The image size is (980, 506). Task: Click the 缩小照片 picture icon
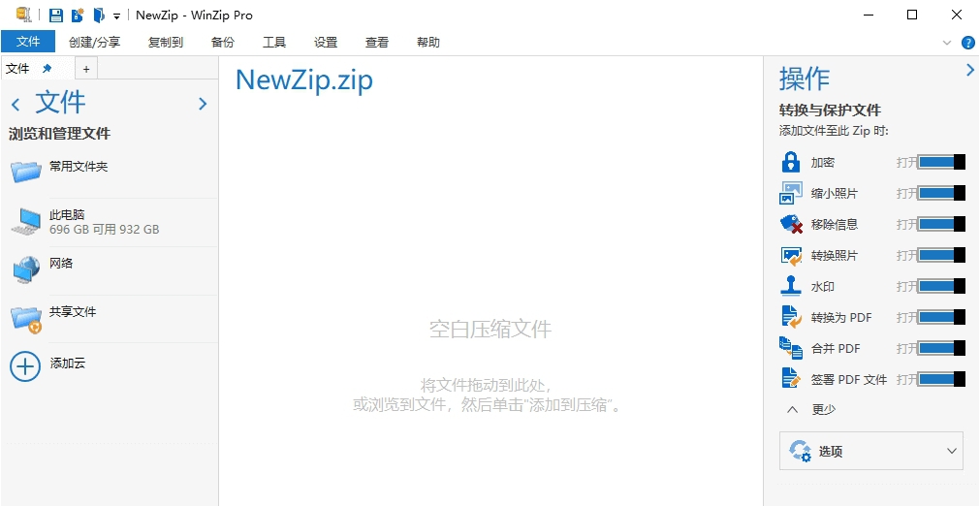point(791,193)
